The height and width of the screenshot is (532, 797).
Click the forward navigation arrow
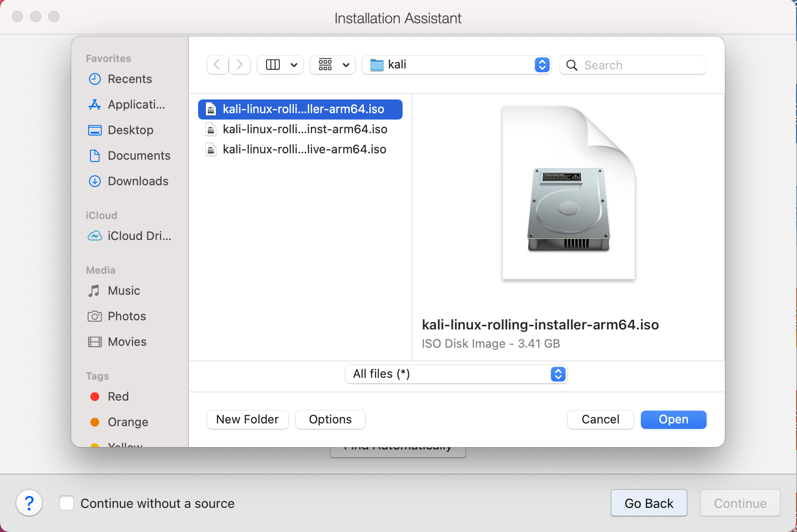239,65
